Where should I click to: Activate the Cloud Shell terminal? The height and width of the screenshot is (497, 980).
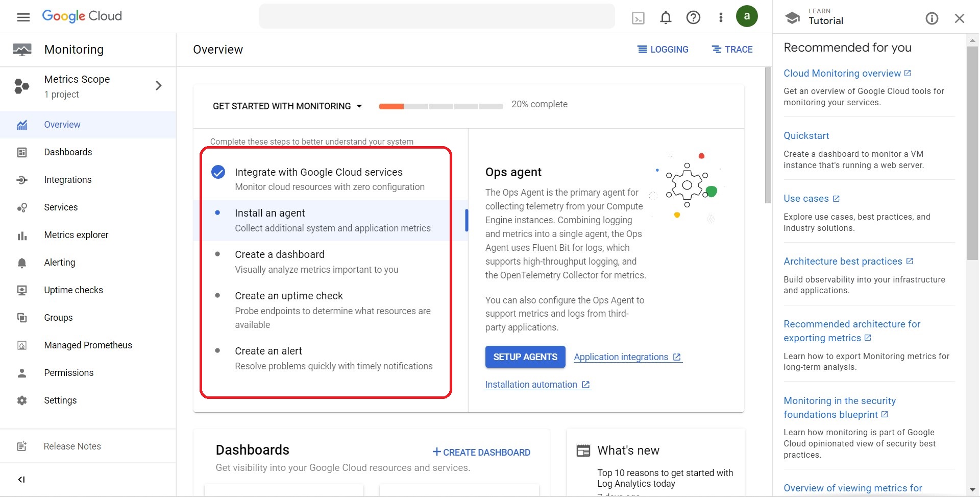tap(639, 17)
